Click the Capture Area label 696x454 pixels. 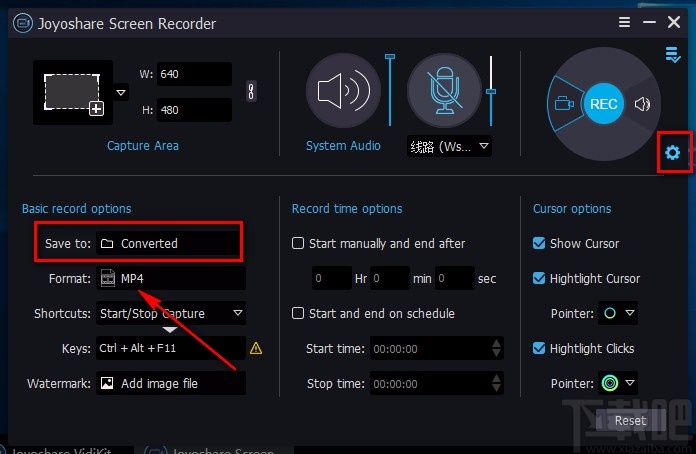point(142,146)
